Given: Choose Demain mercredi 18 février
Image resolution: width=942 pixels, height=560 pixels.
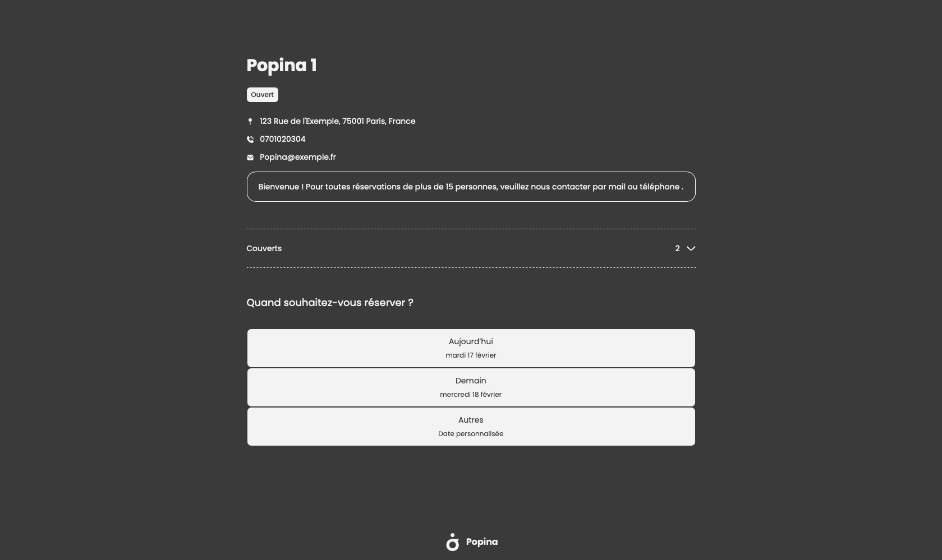Looking at the screenshot, I should [471, 387].
